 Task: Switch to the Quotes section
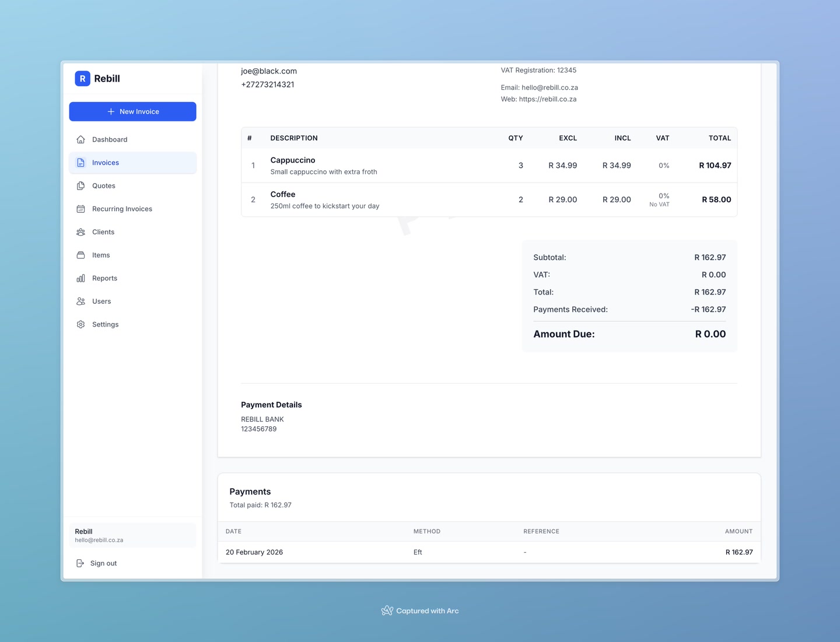[103, 185]
